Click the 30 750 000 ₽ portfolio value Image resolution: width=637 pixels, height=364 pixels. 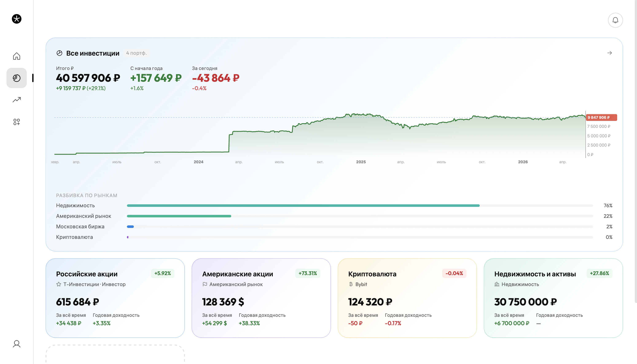coord(525,302)
